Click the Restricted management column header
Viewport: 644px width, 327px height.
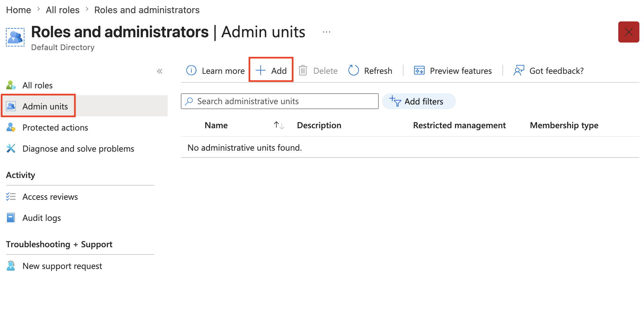coord(459,125)
